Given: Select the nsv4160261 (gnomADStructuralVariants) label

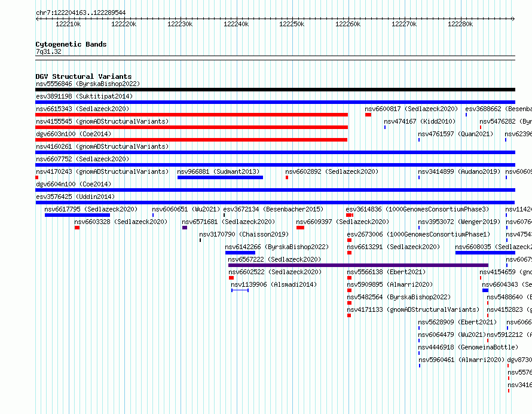Looking at the screenshot, I should tap(102, 146).
